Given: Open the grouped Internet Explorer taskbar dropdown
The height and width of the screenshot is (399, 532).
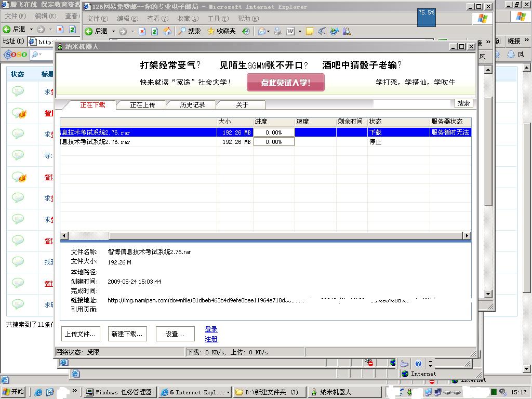Looking at the screenshot, I should (229, 392).
